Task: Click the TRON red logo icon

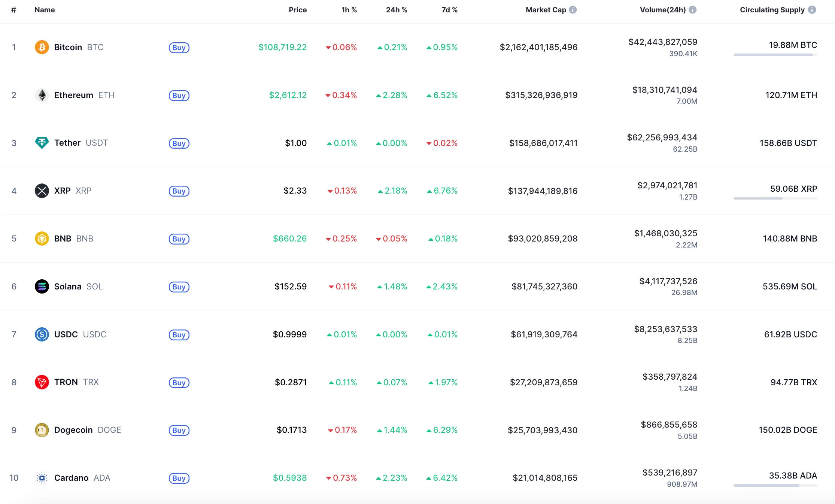Action: [x=42, y=382]
